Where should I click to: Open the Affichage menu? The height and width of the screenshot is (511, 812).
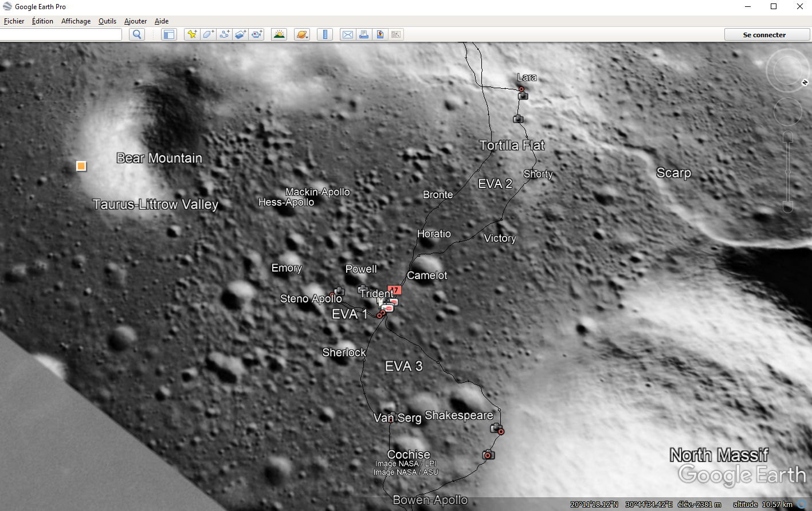pyautogui.click(x=76, y=21)
